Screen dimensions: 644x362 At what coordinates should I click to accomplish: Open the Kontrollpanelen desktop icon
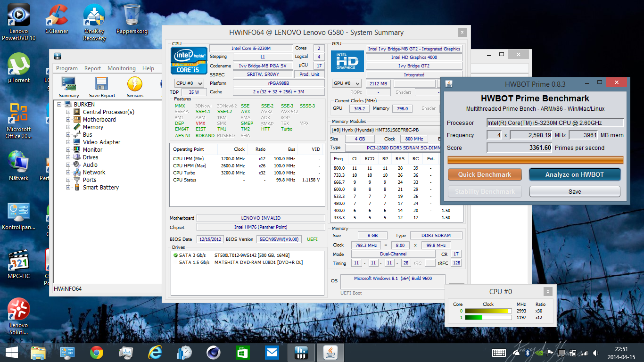[19, 216]
